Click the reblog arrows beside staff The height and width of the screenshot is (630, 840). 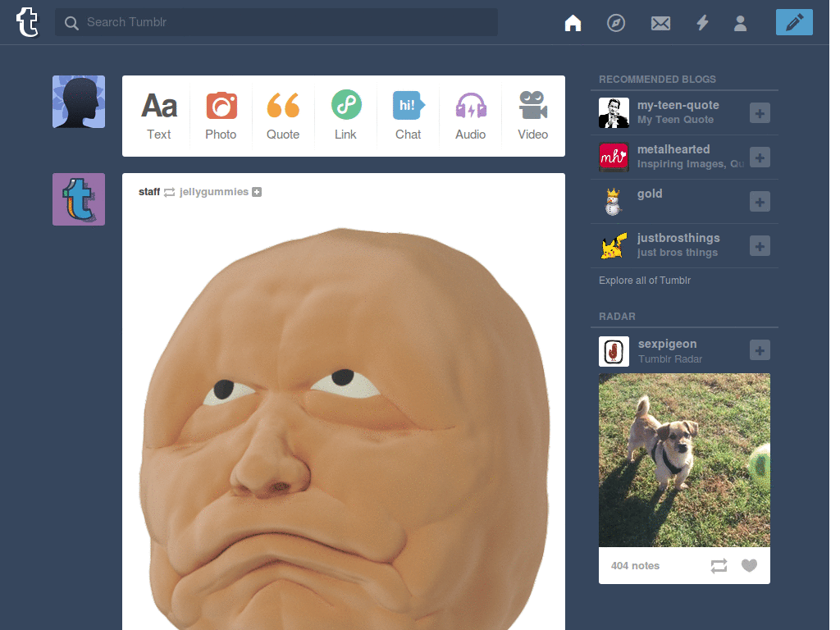click(169, 192)
